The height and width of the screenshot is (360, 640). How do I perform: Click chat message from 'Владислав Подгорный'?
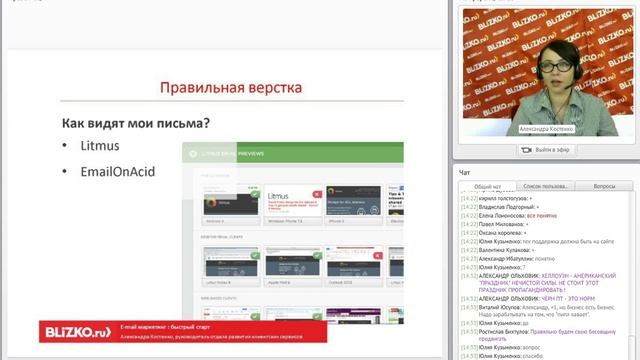coord(500,207)
